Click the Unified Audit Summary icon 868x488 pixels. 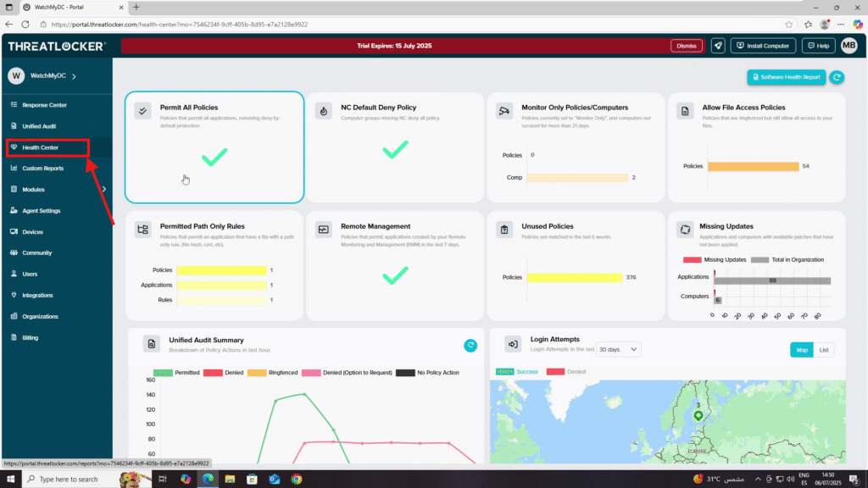pyautogui.click(x=152, y=344)
